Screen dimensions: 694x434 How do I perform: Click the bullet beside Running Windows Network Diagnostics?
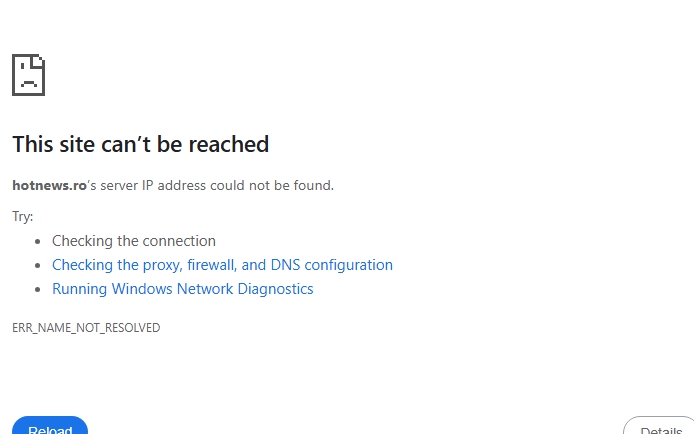click(x=38, y=289)
